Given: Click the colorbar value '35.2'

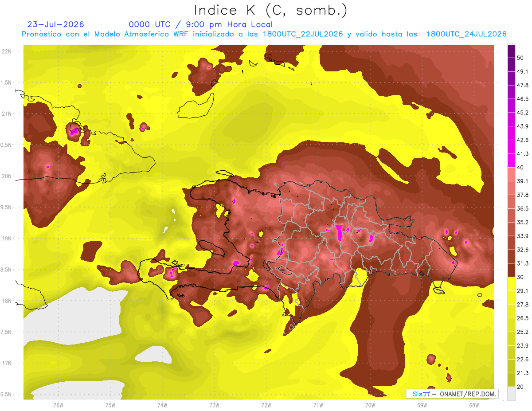Looking at the screenshot, I should (x=523, y=222).
